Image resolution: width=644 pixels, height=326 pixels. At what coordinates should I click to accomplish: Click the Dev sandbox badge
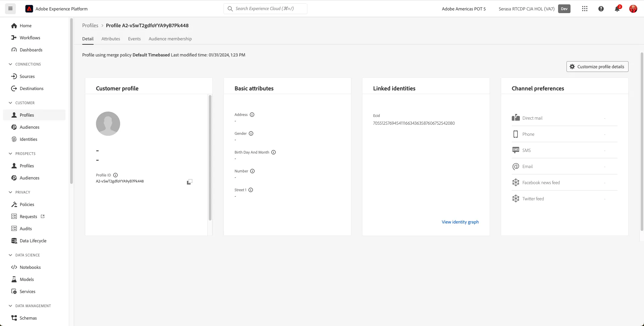(564, 9)
